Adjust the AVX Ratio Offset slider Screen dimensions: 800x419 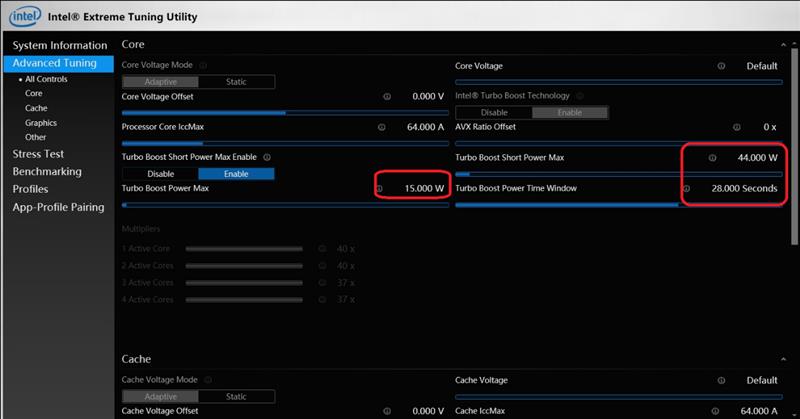pos(619,143)
